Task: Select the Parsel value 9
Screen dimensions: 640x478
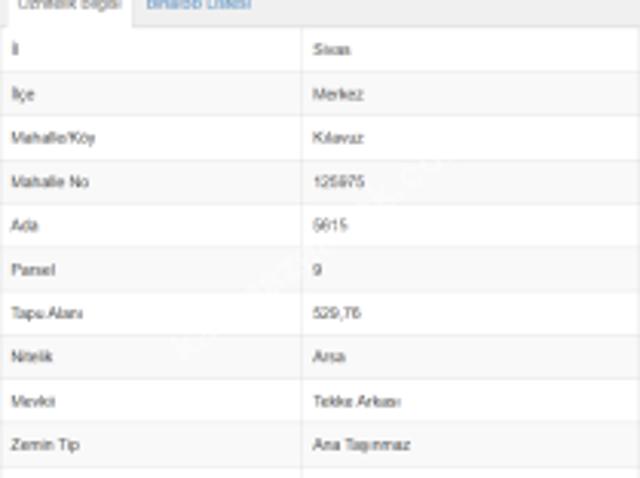Action: coord(317,270)
